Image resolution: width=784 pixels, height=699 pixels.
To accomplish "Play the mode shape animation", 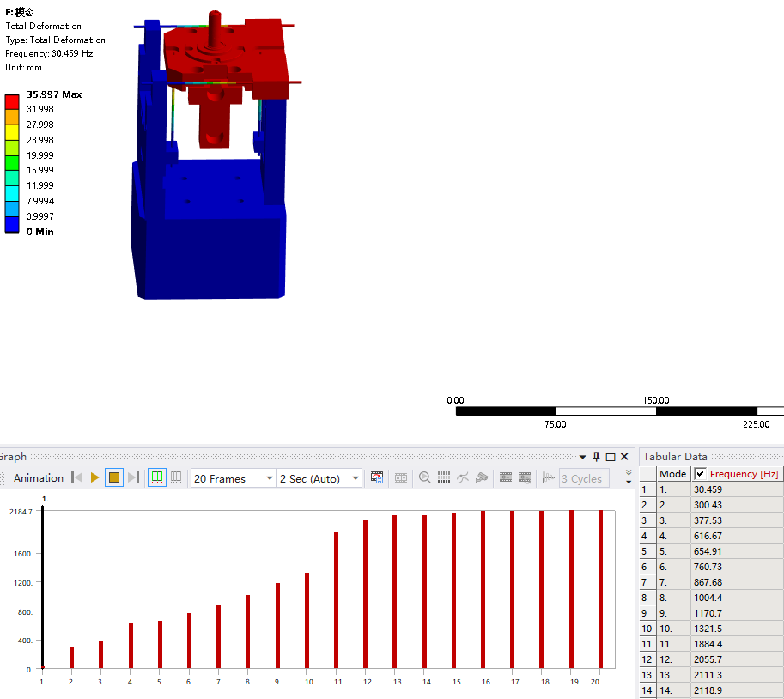I will click(94, 478).
